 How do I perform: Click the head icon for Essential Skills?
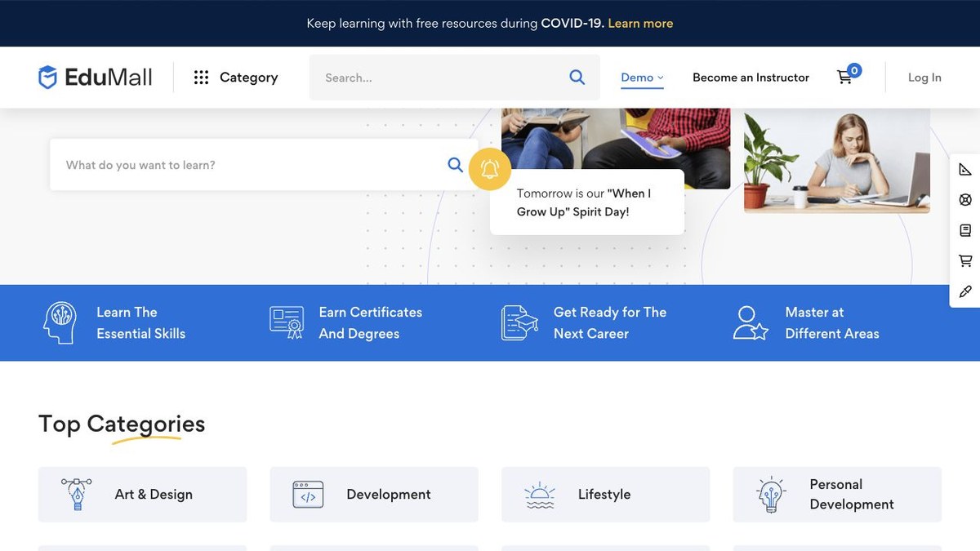(x=60, y=322)
